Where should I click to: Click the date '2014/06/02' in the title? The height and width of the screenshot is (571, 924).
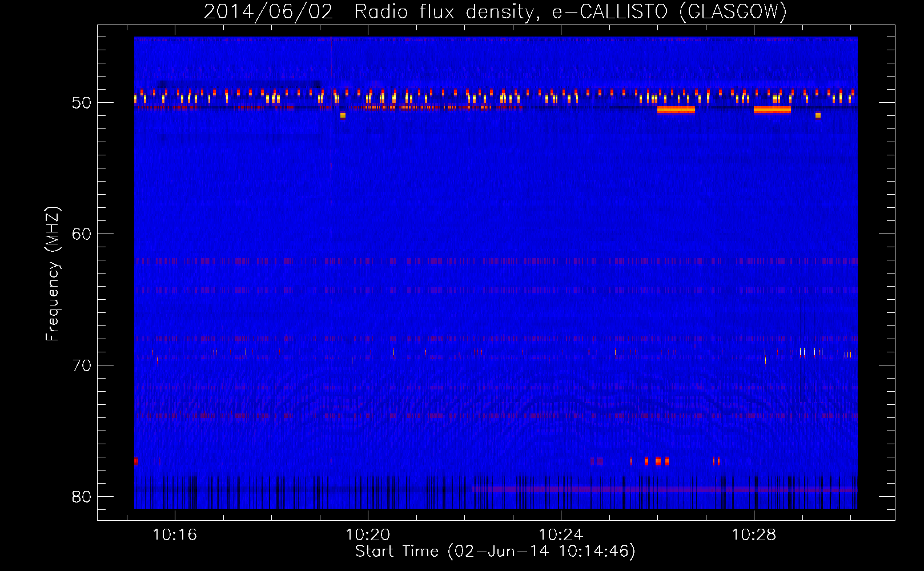tap(268, 11)
